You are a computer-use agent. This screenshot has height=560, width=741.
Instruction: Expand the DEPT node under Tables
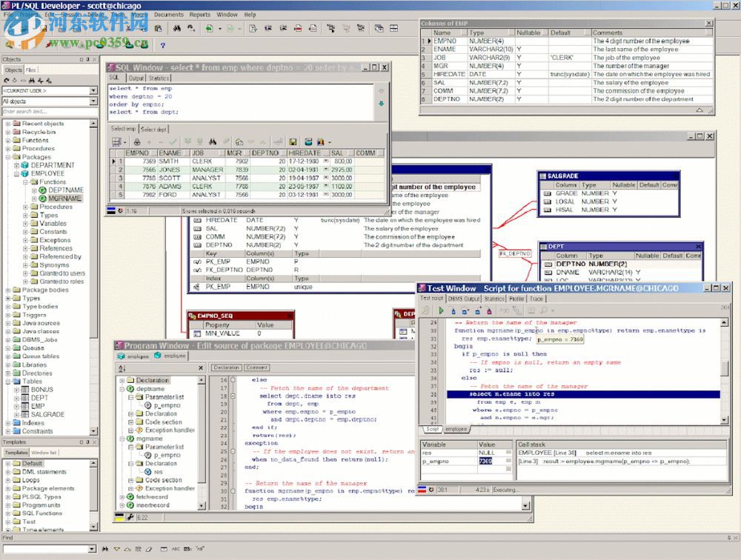click(16, 398)
